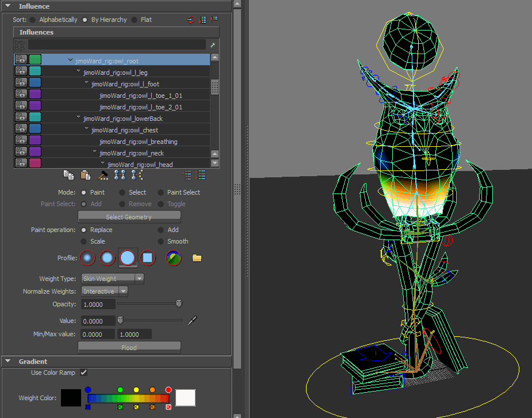Click the Copy weights icon below the influence list
The width and height of the screenshot is (532, 418).
point(68,175)
